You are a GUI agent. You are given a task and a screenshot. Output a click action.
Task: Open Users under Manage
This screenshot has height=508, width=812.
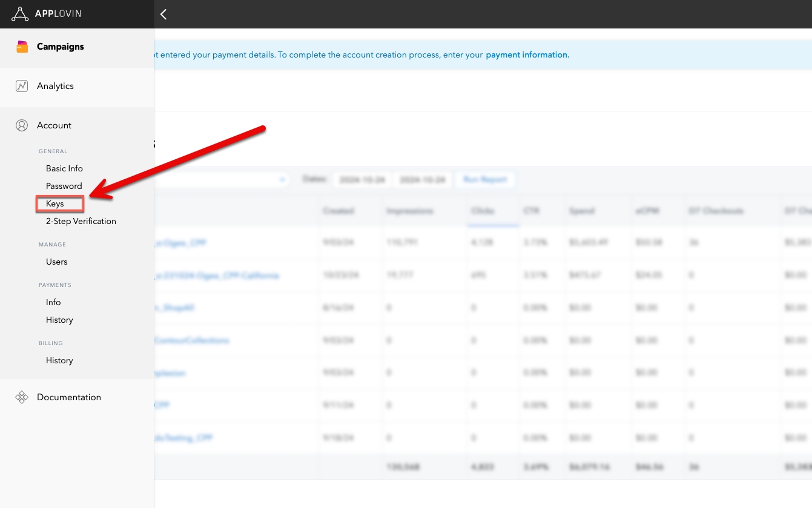pyautogui.click(x=56, y=262)
